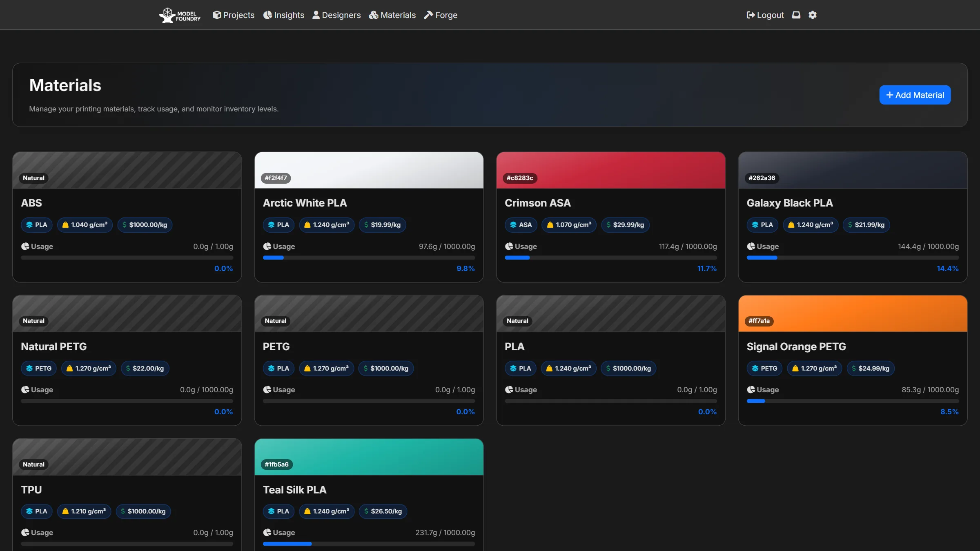Screen dimensions: 980x551
Task: Click the Usage pie icon on Crimson ASA
Action: 509,247
